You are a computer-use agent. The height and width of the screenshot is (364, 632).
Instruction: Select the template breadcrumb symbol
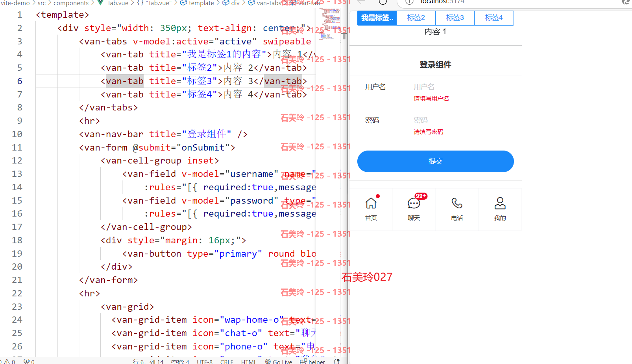click(197, 3)
